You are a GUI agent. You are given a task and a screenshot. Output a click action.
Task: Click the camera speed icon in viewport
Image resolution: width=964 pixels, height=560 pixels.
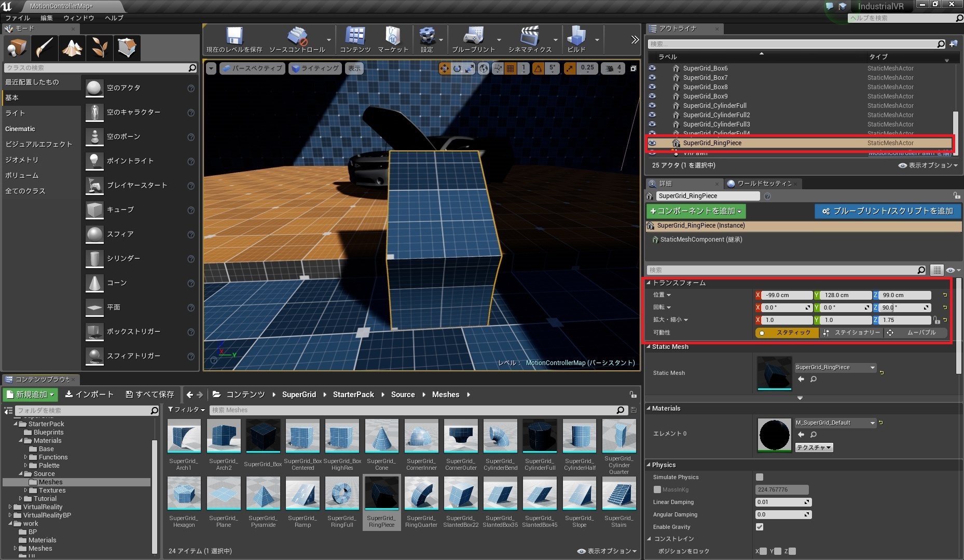[610, 68]
